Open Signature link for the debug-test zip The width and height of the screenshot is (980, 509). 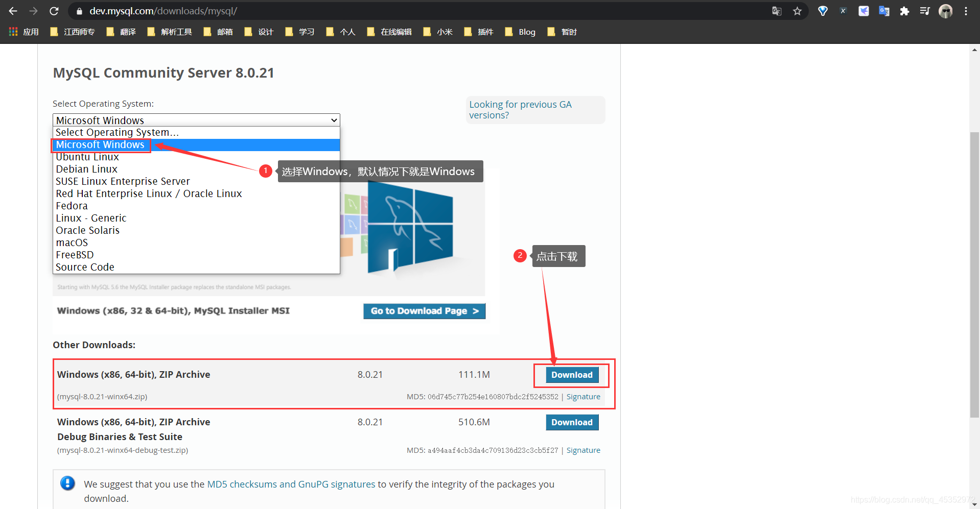(584, 450)
